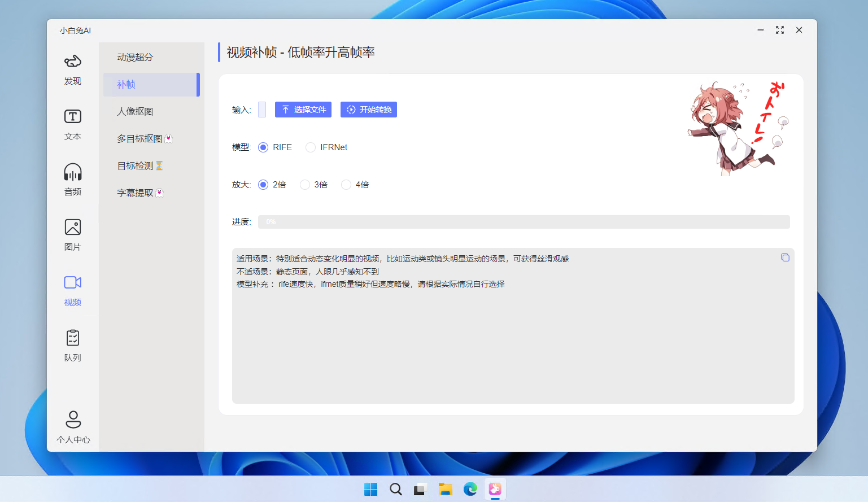Click the 选择文件 file selection button
Viewport: 868px width, 502px height.
tap(303, 109)
